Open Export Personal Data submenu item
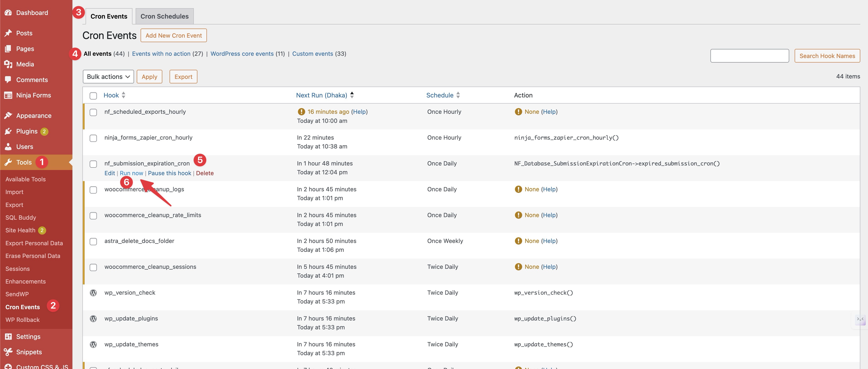 tap(34, 243)
